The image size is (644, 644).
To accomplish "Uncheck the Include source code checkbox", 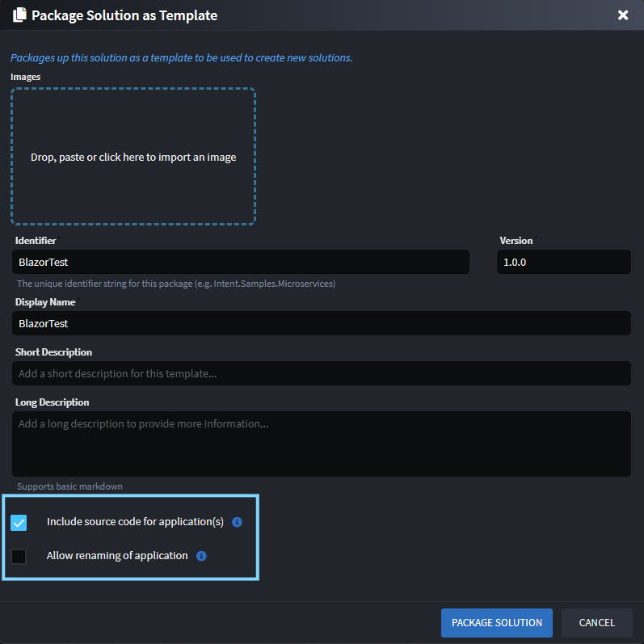I will pyautogui.click(x=19, y=523).
